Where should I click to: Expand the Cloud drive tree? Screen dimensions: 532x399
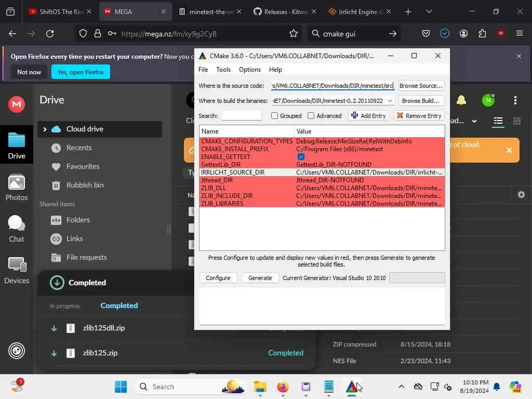click(45, 129)
